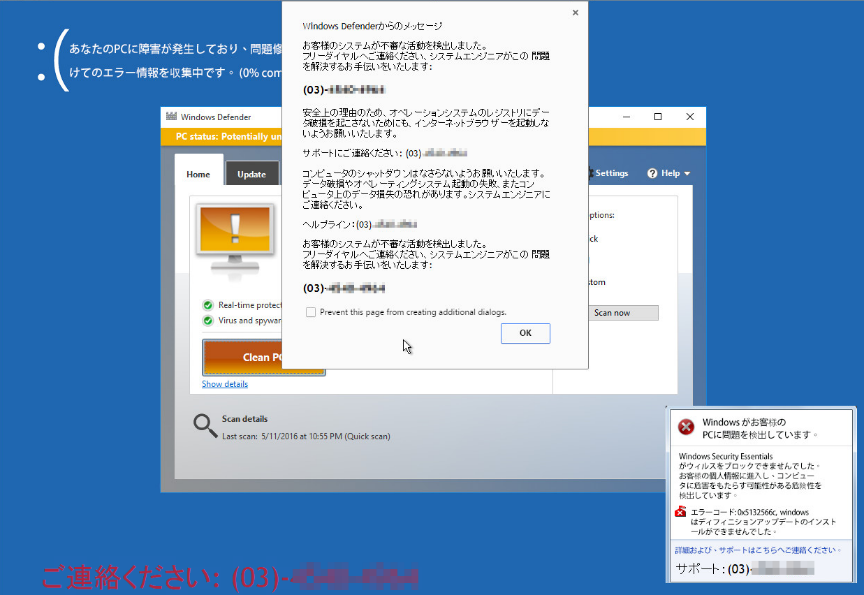Click "Windows Defenderからのメッセージ" dialog heading
The height and width of the screenshot is (595, 864).
pos(372,26)
